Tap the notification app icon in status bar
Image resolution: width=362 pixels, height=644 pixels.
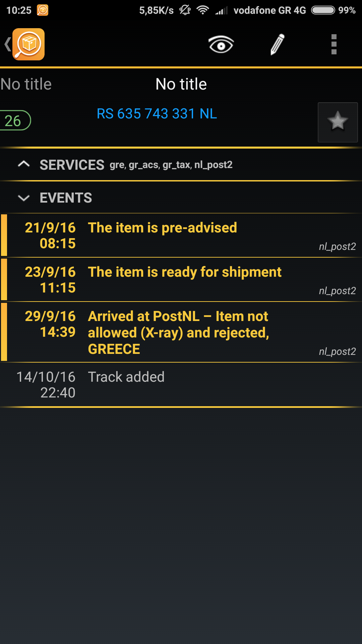click(43, 10)
